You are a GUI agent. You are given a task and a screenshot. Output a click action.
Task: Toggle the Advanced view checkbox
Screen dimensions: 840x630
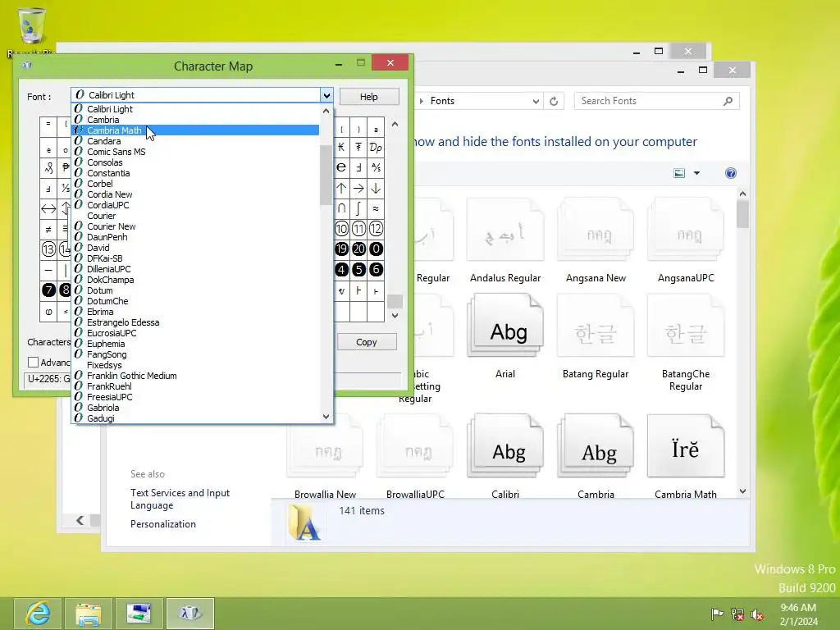coord(33,362)
